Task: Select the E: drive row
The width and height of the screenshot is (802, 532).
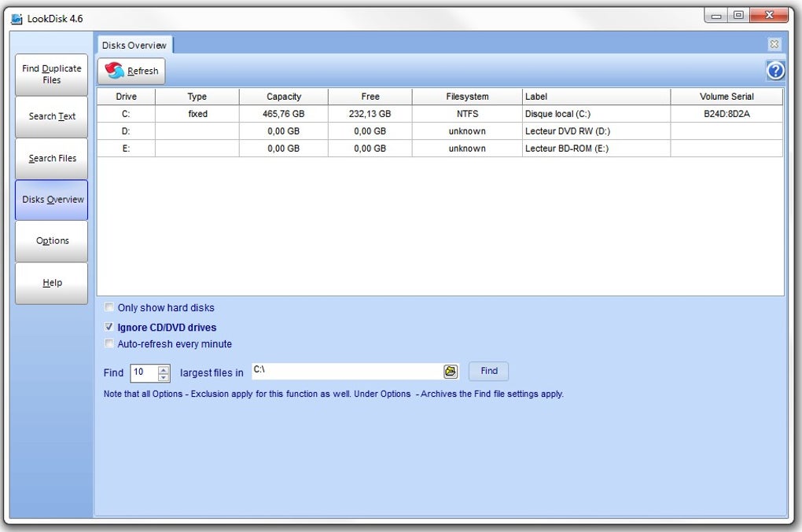Action: 440,149
